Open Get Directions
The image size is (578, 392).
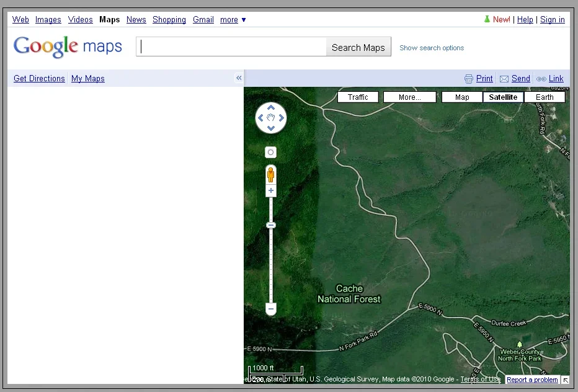point(39,79)
